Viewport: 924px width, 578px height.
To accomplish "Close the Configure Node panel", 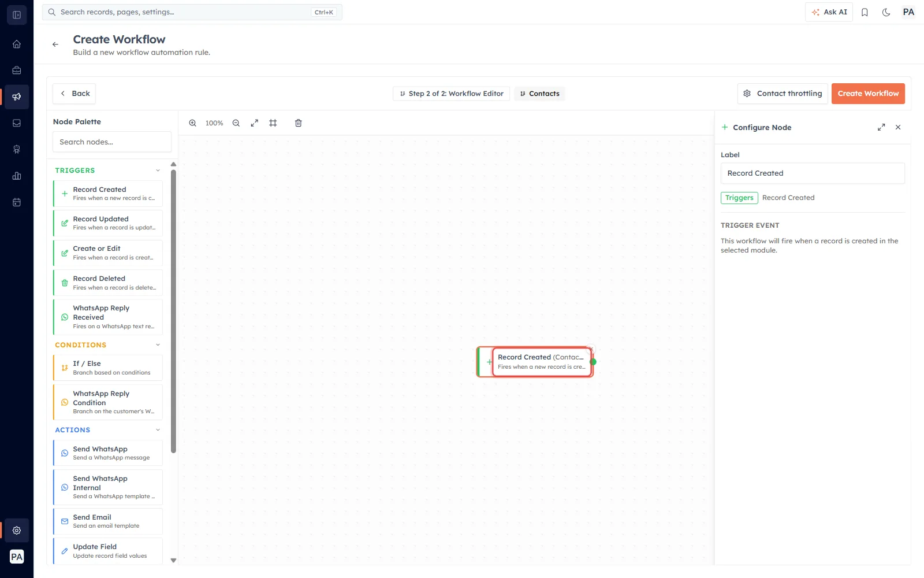I will click(898, 127).
